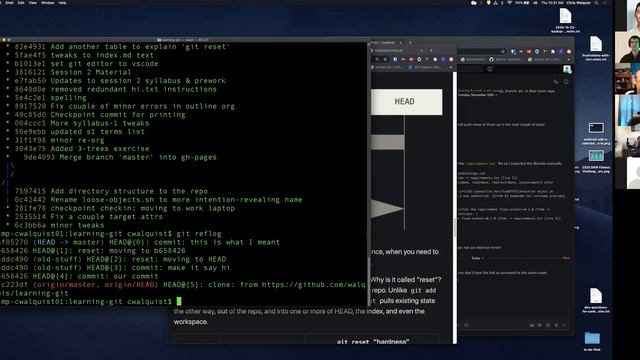Screen dimensions: 640x360
Task: Click the front browser page scrollbar
Action: [x=455, y=229]
